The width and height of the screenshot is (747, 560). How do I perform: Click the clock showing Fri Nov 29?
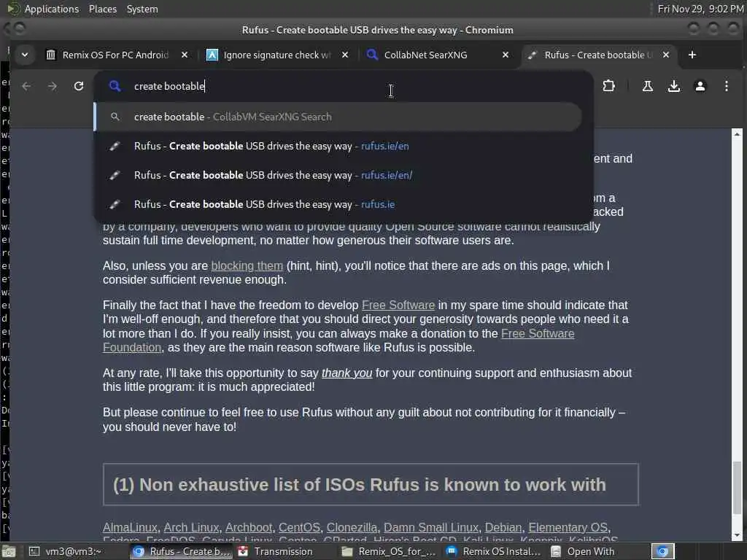point(700,9)
